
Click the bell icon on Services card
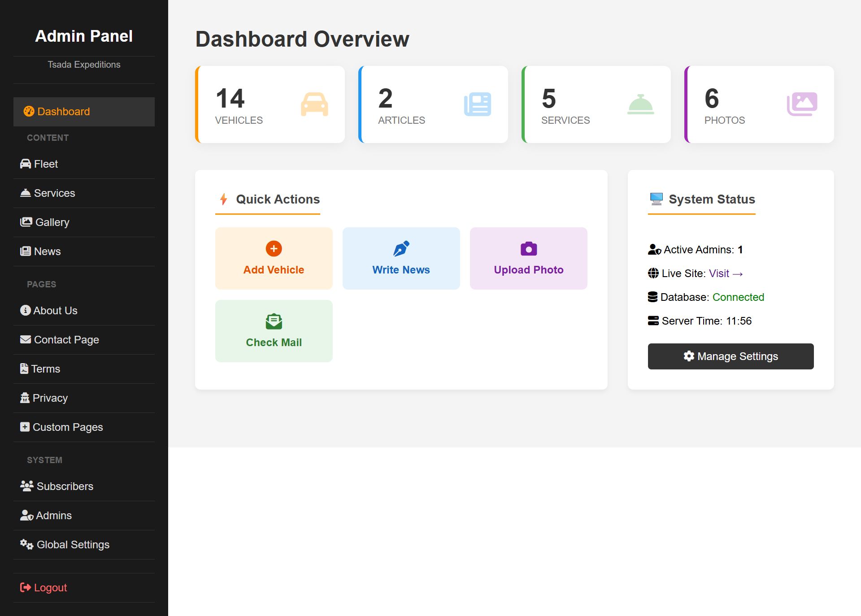pos(640,104)
